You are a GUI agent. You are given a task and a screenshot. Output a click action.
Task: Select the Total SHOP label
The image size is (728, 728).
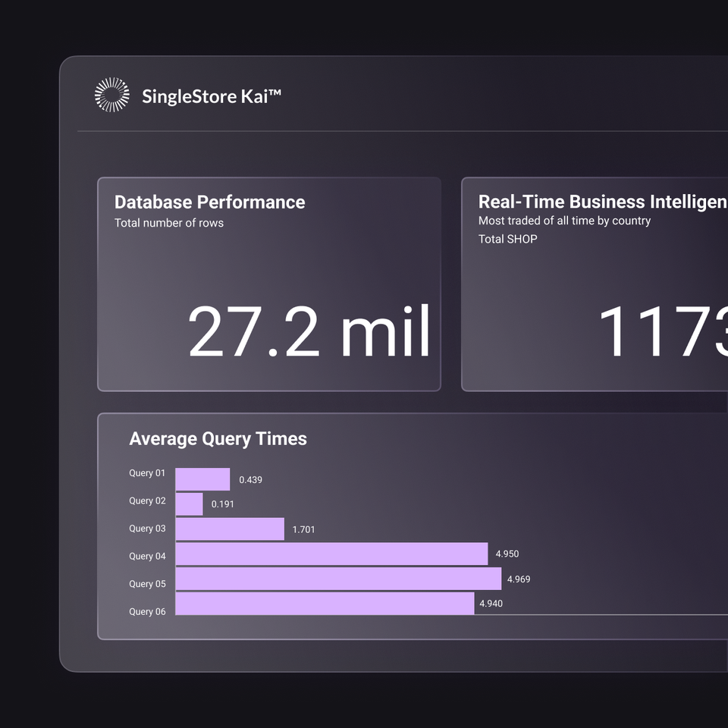point(507,239)
